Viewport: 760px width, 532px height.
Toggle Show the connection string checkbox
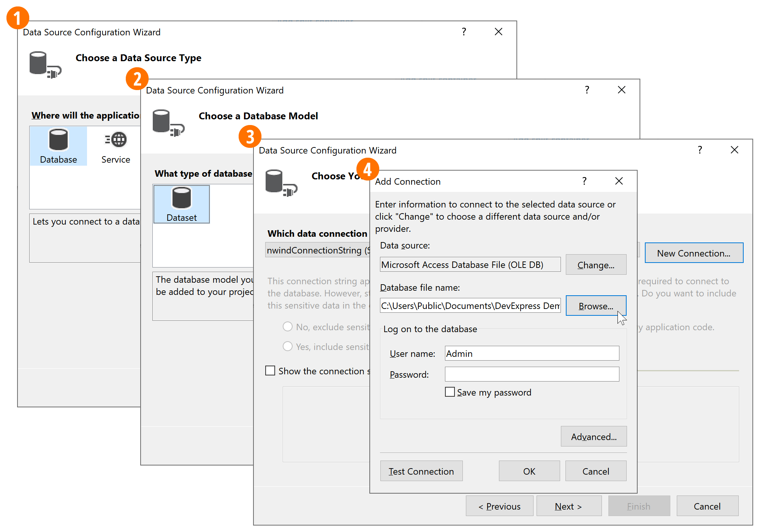(270, 371)
